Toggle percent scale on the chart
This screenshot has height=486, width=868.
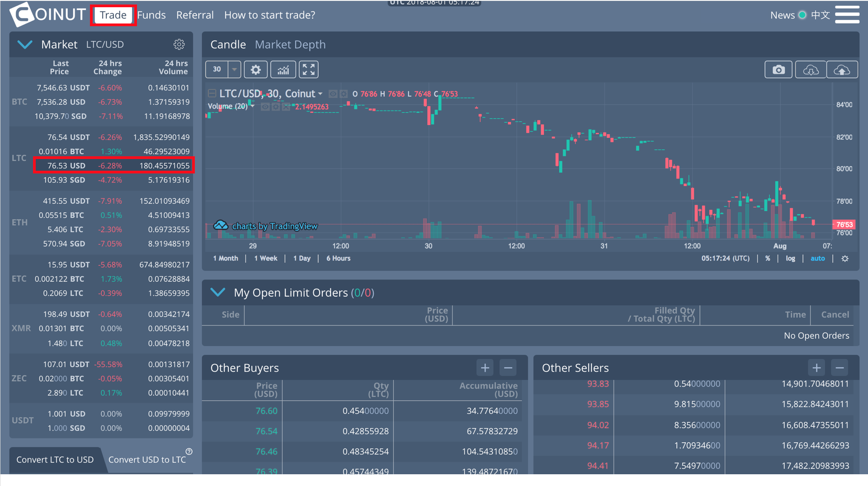point(768,258)
